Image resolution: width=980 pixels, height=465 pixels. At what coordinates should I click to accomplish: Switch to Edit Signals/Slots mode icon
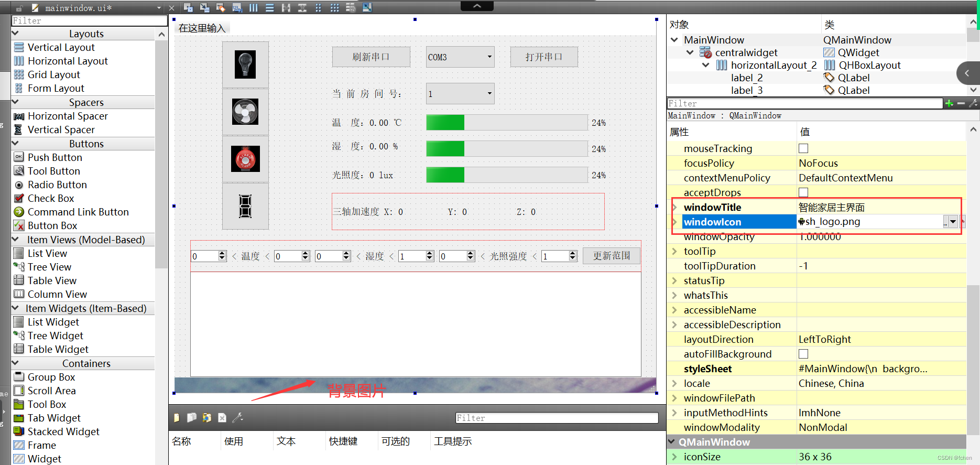click(x=205, y=7)
